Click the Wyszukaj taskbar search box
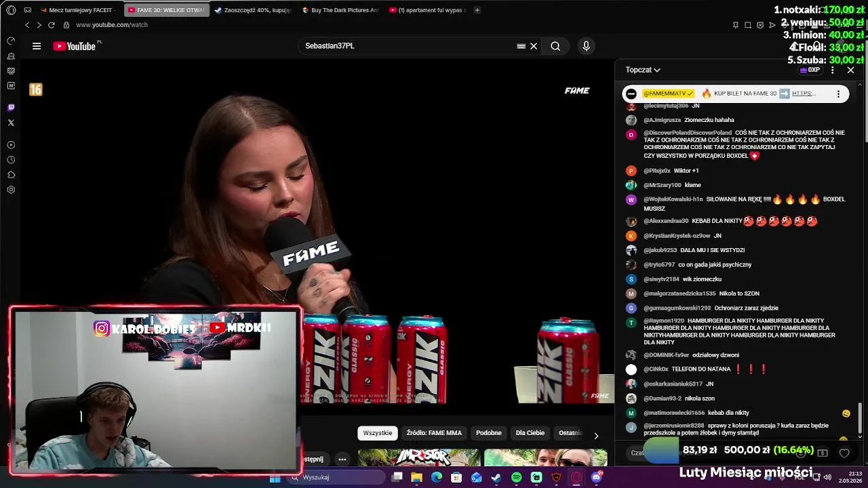The image size is (868, 488). tap(336, 477)
